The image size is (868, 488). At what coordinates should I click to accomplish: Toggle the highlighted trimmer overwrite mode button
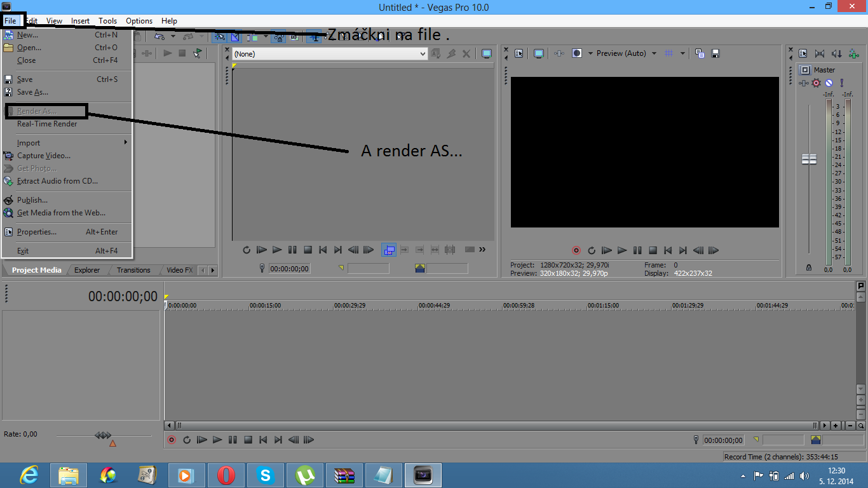pyautogui.click(x=389, y=250)
